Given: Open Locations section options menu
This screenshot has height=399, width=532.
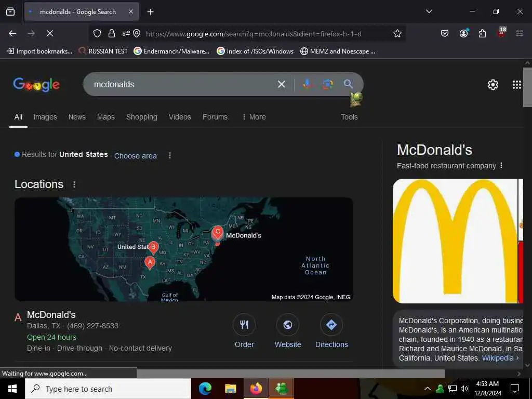Looking at the screenshot, I should (x=74, y=184).
